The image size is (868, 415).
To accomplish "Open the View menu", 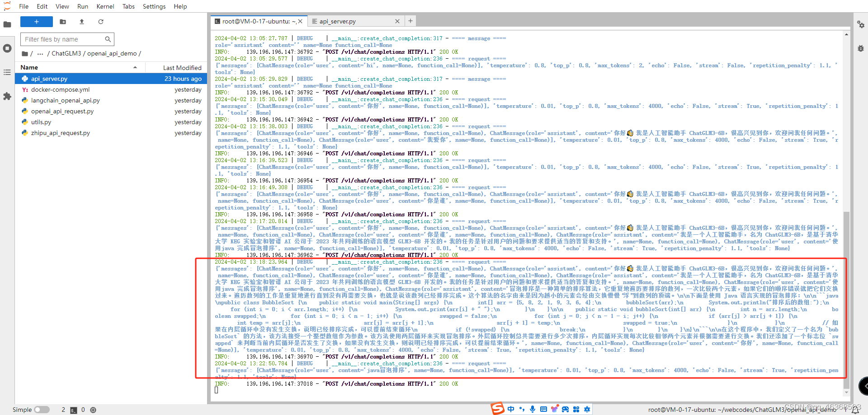I will pos(62,6).
